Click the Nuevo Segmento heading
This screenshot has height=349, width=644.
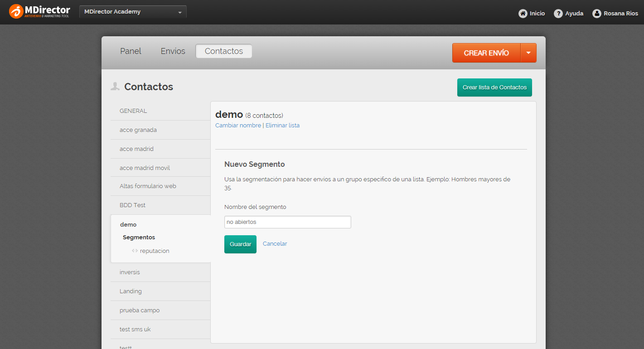click(254, 164)
